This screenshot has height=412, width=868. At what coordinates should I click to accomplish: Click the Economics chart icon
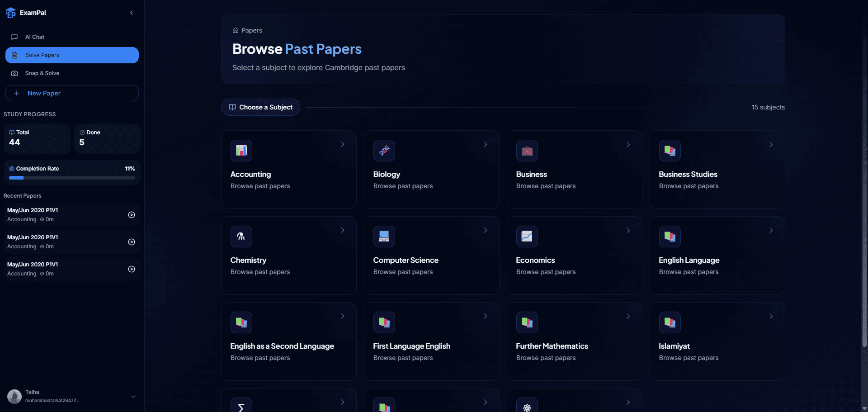[527, 236]
